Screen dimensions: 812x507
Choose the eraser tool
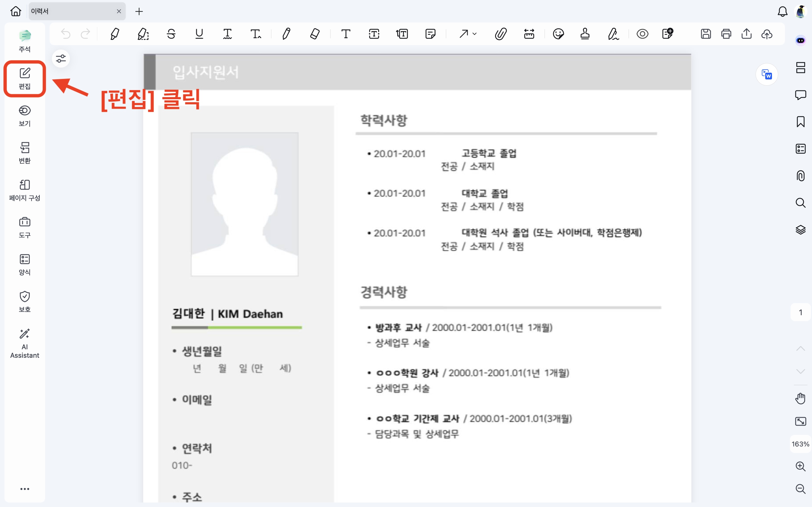315,34
